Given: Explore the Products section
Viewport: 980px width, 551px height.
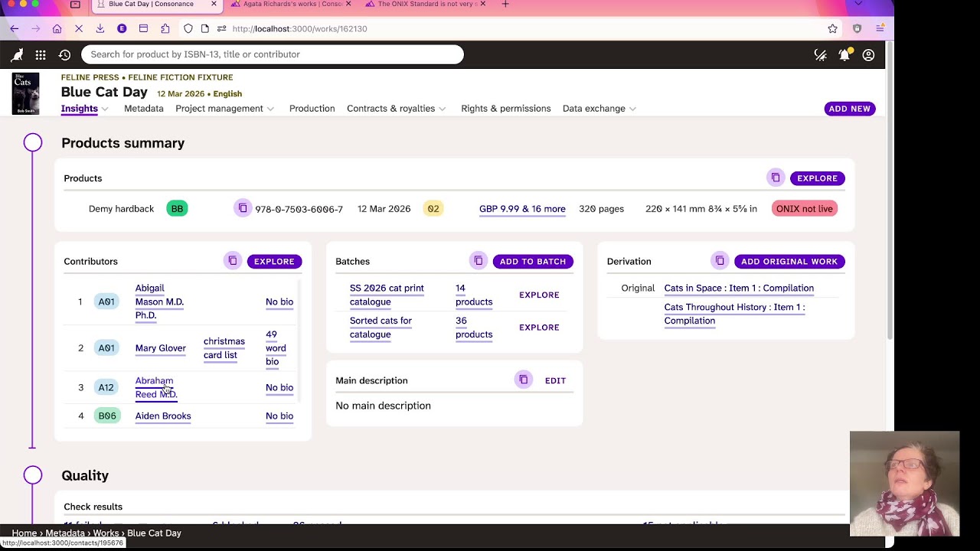Looking at the screenshot, I should click(x=818, y=178).
